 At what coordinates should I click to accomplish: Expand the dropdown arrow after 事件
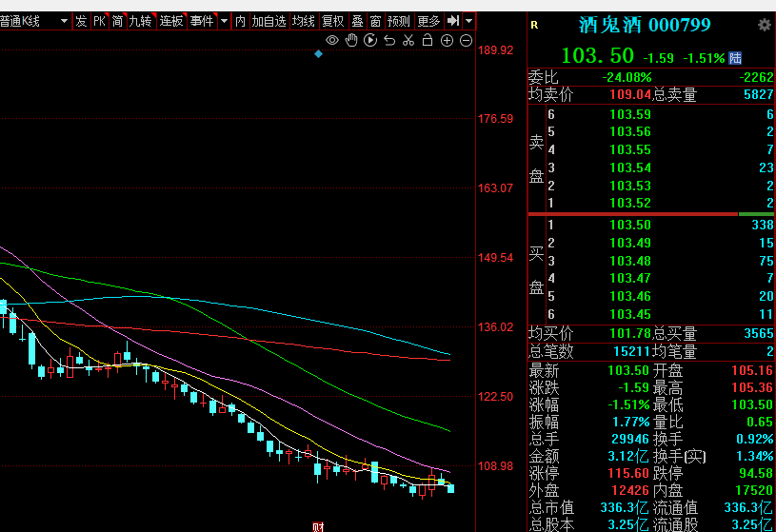point(224,21)
